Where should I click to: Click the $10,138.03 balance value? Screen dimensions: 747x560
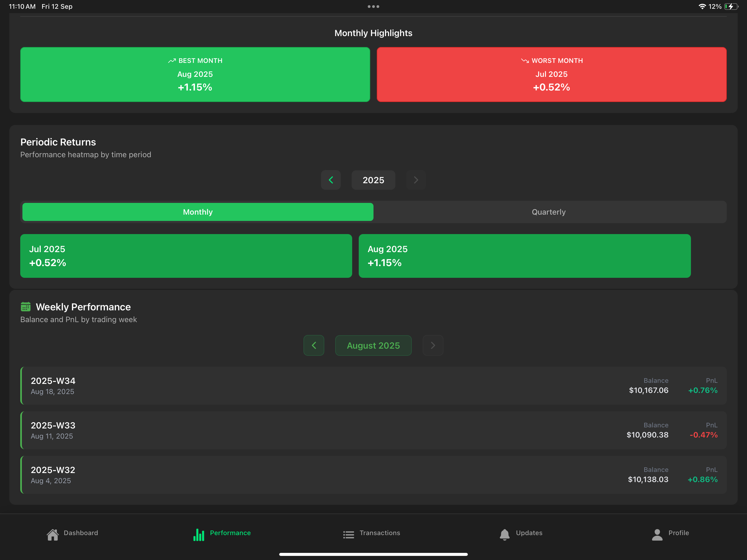point(648,480)
